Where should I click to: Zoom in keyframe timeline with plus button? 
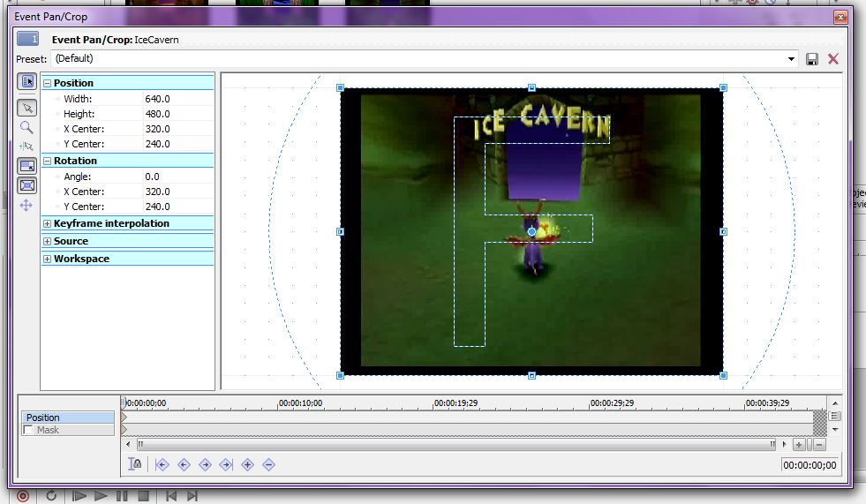[x=799, y=444]
